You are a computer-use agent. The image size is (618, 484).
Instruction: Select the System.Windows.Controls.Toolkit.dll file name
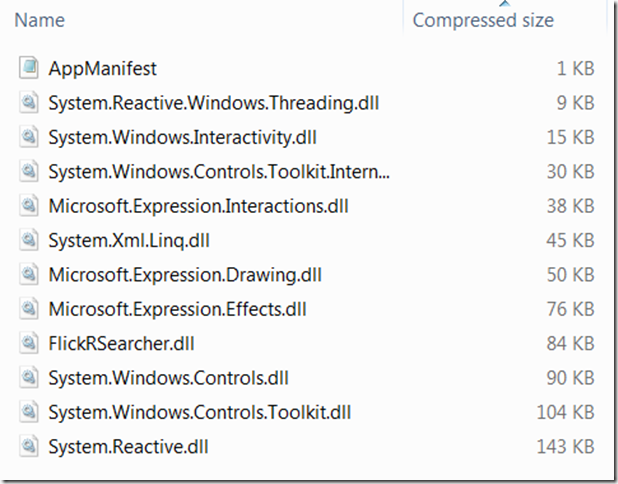pyautogui.click(x=199, y=412)
